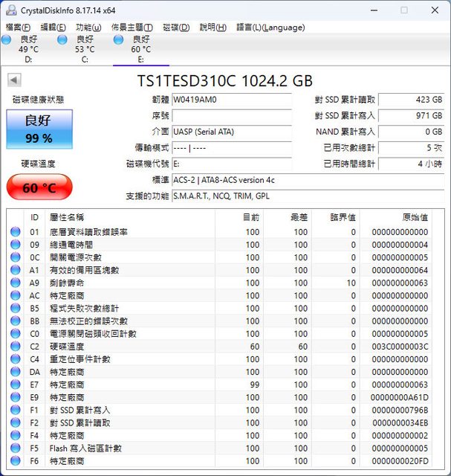
Task: Switch to disk D: tab at 49 °C
Action: (28, 49)
